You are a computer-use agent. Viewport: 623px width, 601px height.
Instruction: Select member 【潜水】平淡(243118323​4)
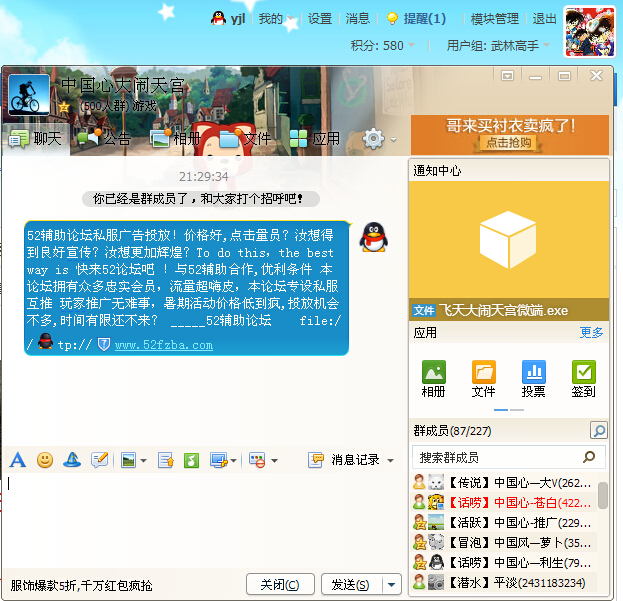tap(503, 582)
